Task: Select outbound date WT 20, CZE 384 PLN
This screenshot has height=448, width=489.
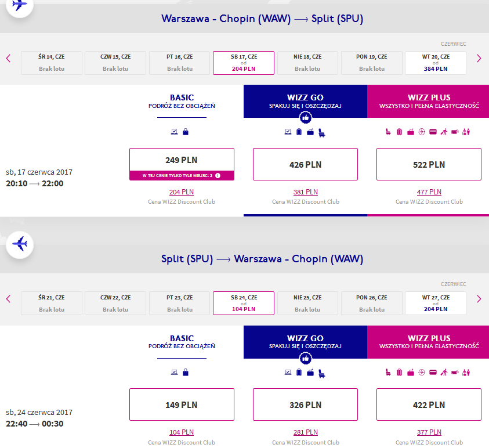Action: click(436, 63)
